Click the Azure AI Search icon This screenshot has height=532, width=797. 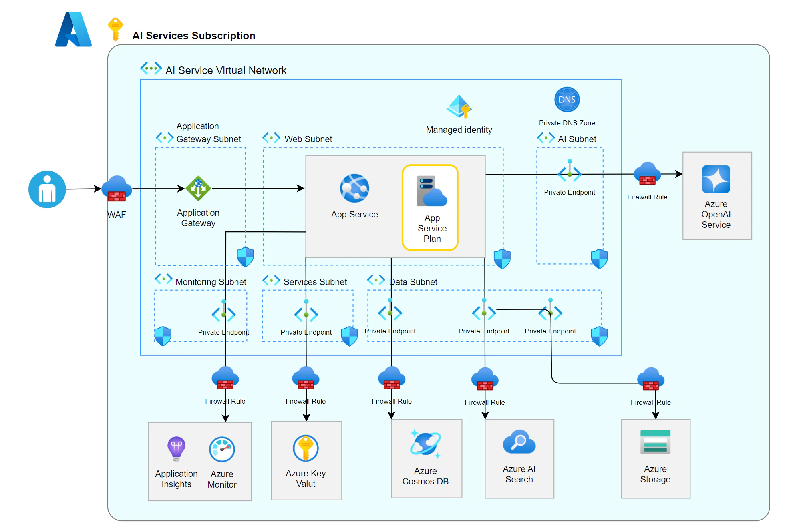pyautogui.click(x=519, y=442)
